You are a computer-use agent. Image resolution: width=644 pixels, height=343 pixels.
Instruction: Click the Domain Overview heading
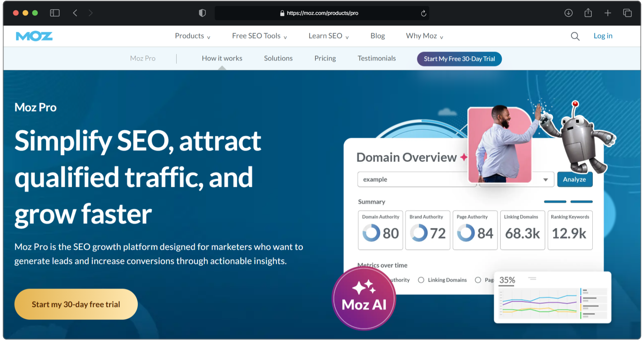pos(406,158)
